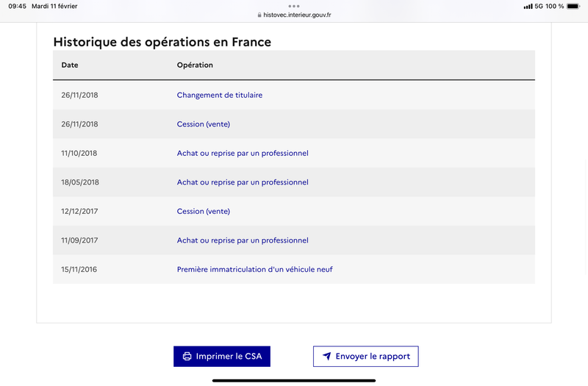Open Achat ou reprise par un professionnel 11/10/2018

[x=243, y=153]
